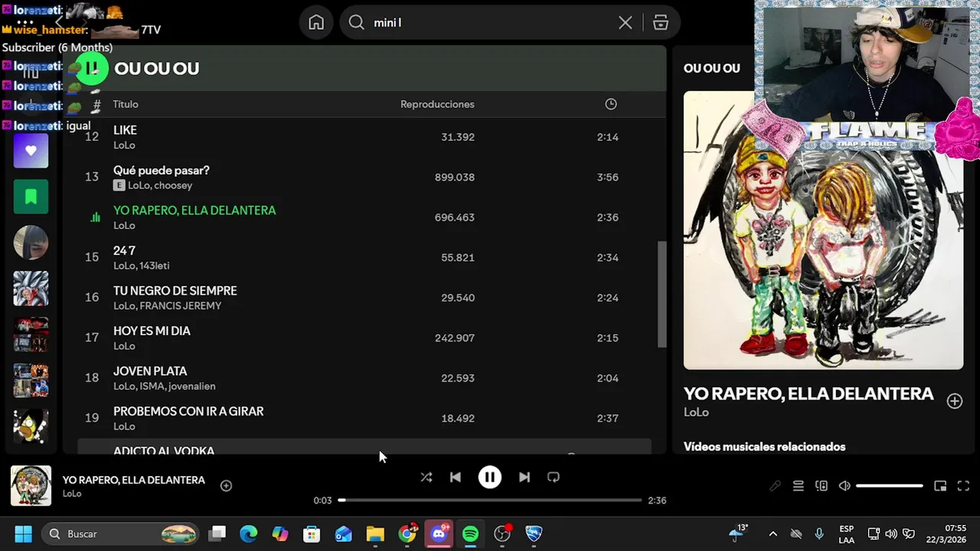Add current song via plus in player bar
The height and width of the screenshot is (551, 980).
(226, 485)
